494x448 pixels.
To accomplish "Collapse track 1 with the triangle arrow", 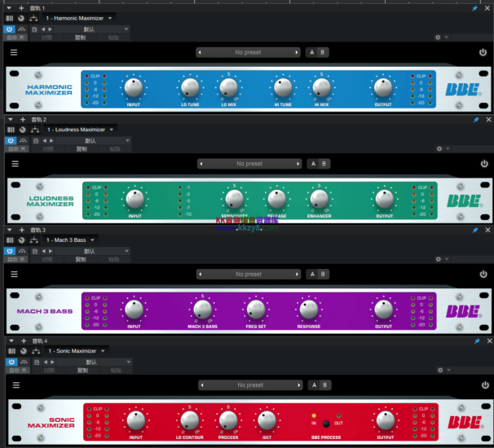I will pos(9,8).
